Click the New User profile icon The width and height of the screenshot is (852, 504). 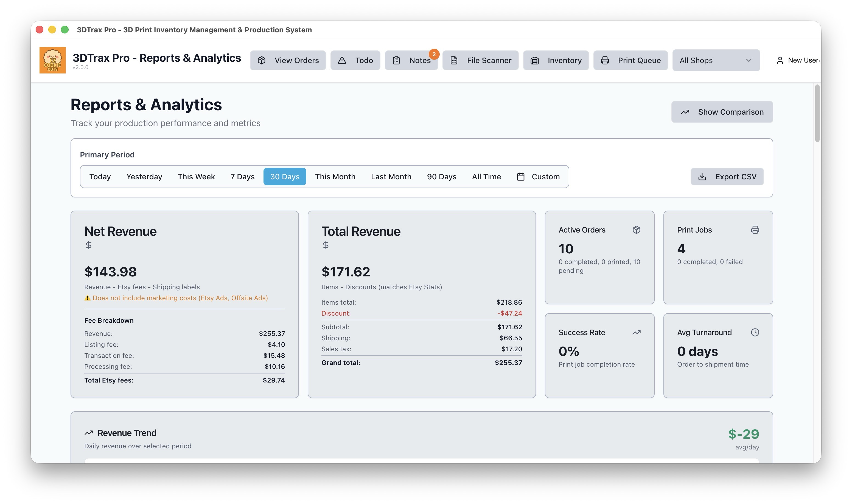pos(780,60)
